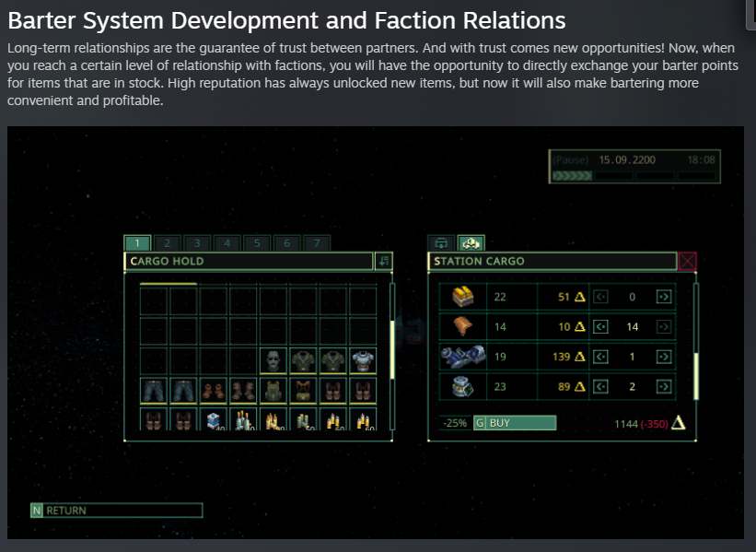756x552 pixels.
Task: Click the barter balance 1144
Action: coord(626,424)
